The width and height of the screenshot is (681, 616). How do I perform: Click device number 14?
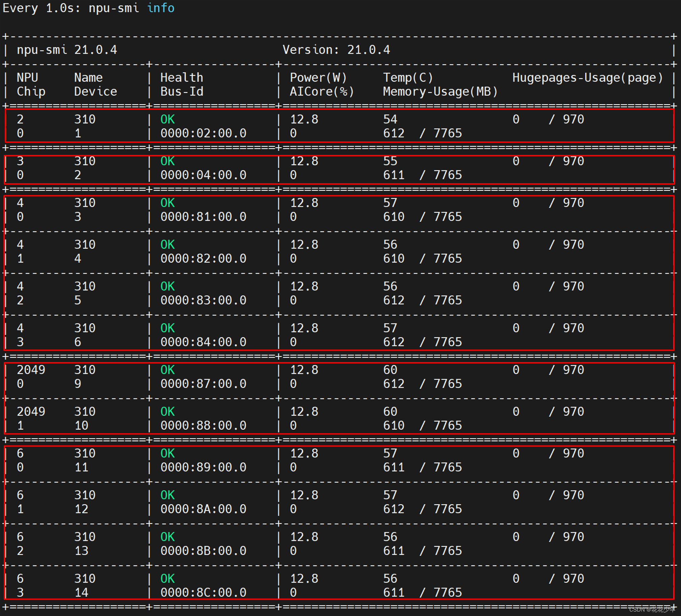pos(81,592)
